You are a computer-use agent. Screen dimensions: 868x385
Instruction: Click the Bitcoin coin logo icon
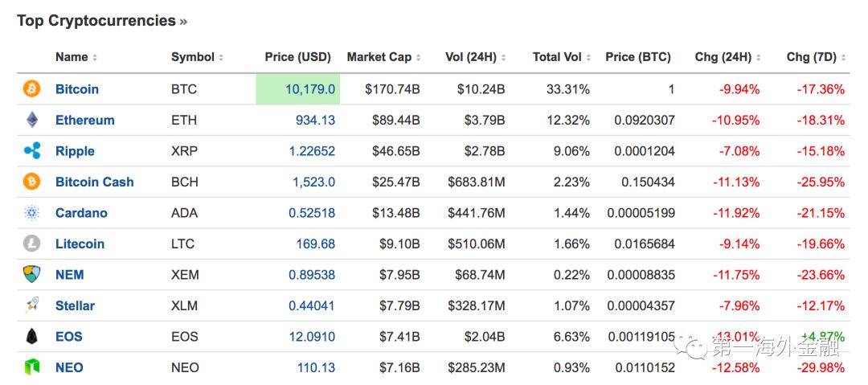click(x=31, y=89)
